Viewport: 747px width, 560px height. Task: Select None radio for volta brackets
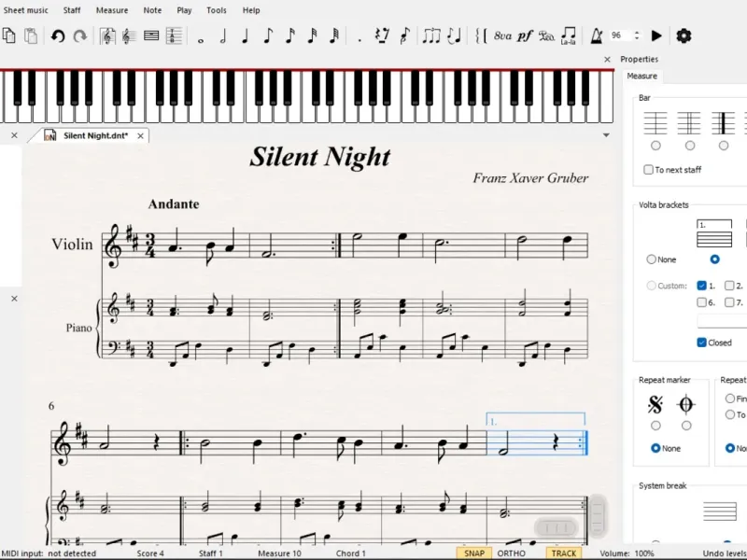651,259
